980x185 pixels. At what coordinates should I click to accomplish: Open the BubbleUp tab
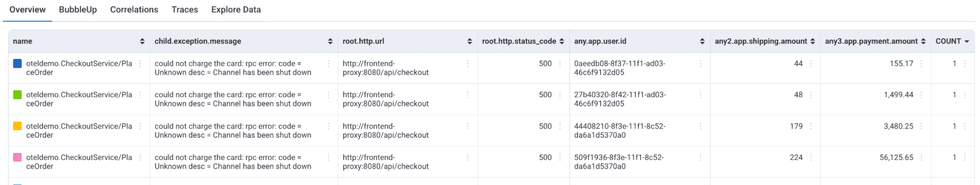(78, 10)
